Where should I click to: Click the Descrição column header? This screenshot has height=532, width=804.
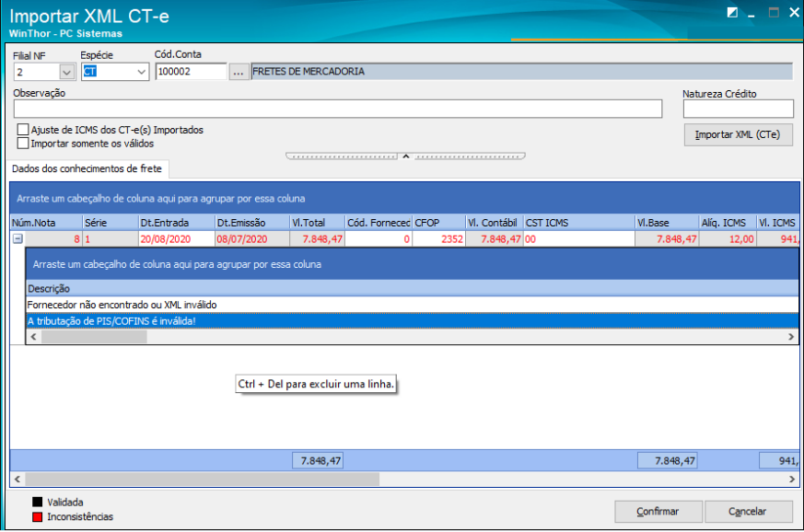[x=413, y=288]
